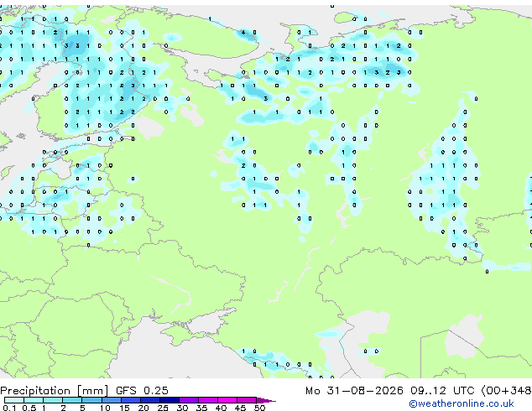This screenshot has width=532, height=411.
Task: Click the "09..12 UTC" time text
Action: tap(442, 390)
